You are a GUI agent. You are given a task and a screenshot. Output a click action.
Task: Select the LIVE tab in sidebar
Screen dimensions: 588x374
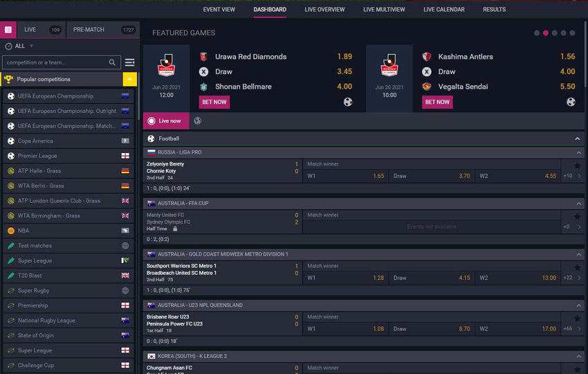coord(42,30)
